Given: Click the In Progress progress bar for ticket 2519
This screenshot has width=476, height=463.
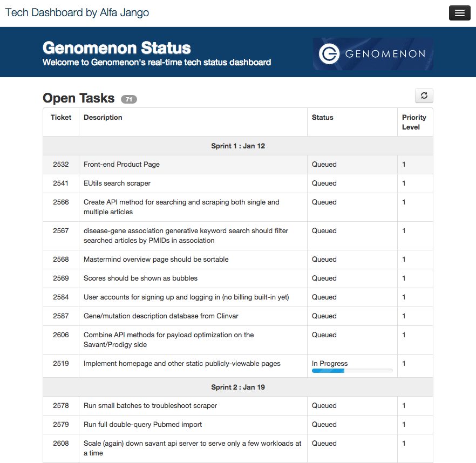Looking at the screenshot, I should coord(352,371).
